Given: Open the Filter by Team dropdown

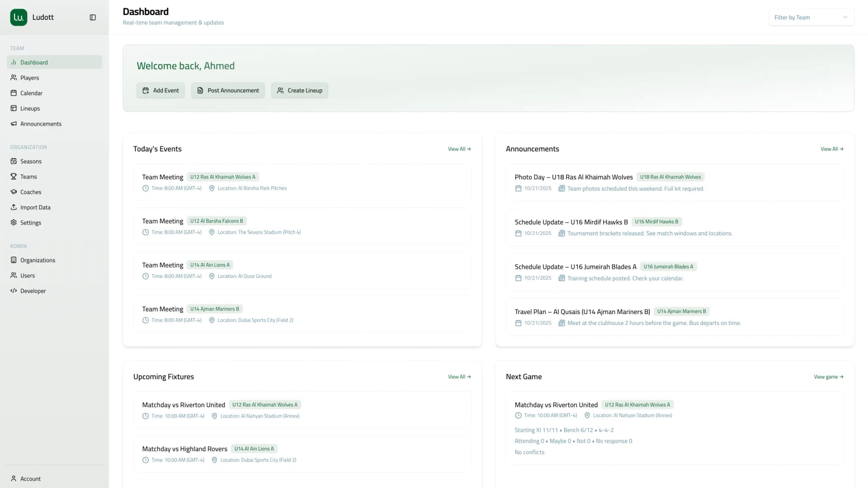Looking at the screenshot, I should [811, 17].
